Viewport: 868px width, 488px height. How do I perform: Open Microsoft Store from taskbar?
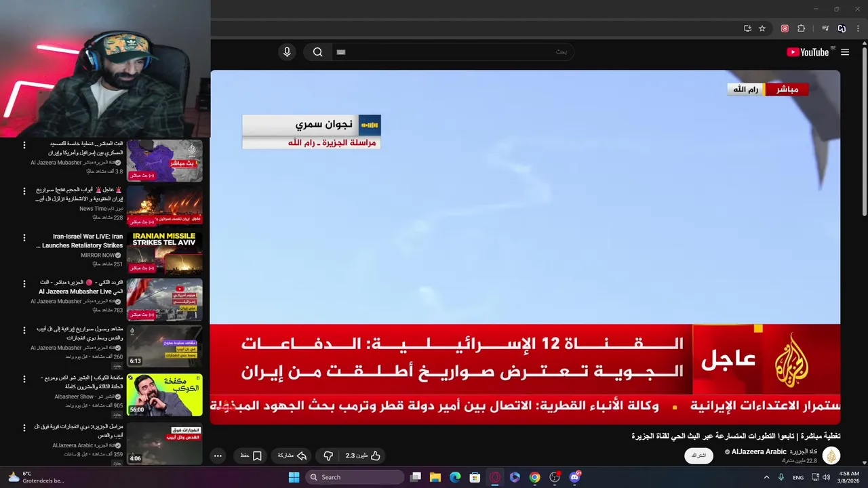pyautogui.click(x=475, y=477)
